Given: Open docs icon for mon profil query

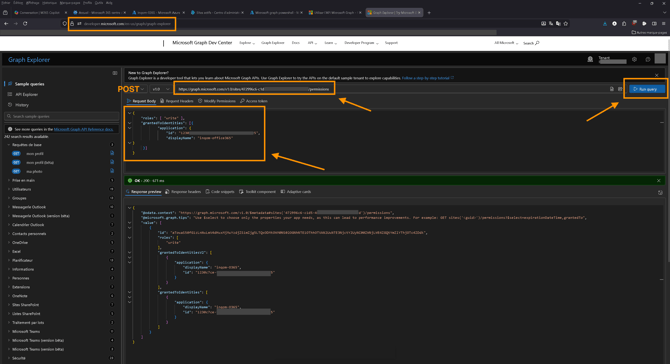Looking at the screenshot, I should (x=112, y=153).
